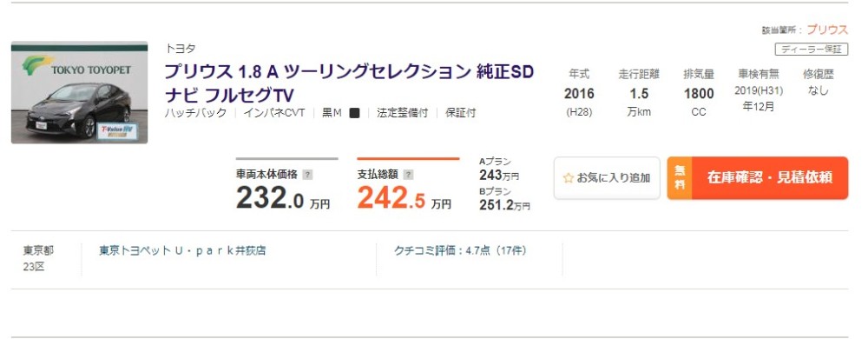Click the 支払総額 242.5万円 amount
The height and width of the screenshot is (339, 868).
tap(404, 198)
